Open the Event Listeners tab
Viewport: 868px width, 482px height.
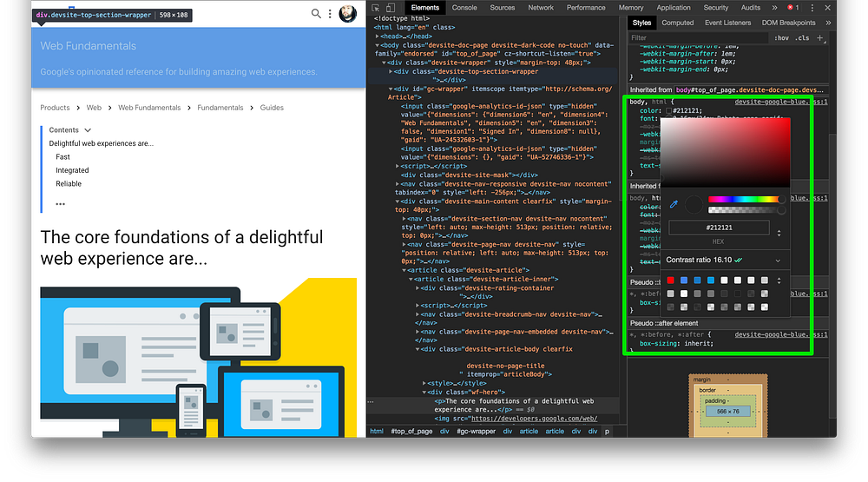point(727,23)
